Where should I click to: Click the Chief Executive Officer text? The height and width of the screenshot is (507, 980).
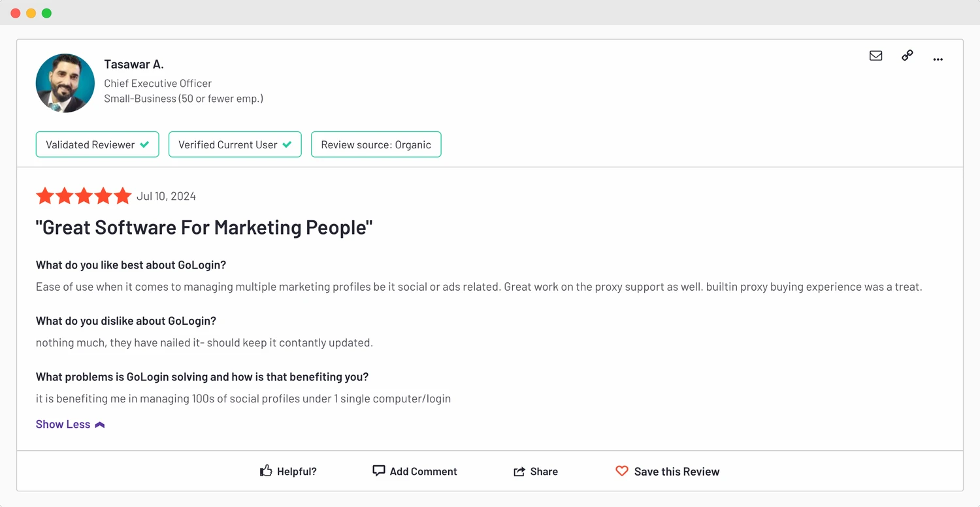tap(158, 83)
